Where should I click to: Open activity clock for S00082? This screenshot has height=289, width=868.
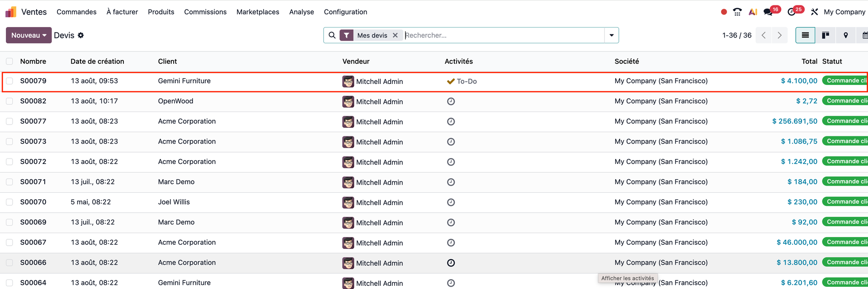[x=451, y=102]
